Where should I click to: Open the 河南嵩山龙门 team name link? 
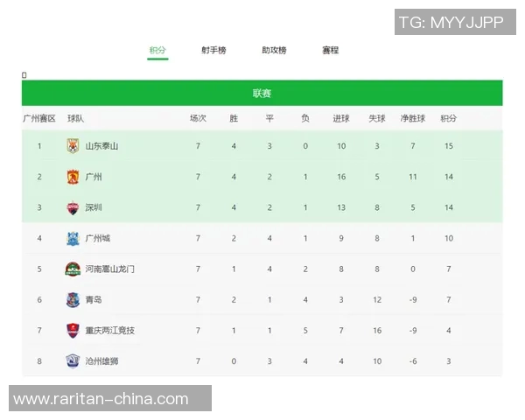pyautogui.click(x=110, y=269)
